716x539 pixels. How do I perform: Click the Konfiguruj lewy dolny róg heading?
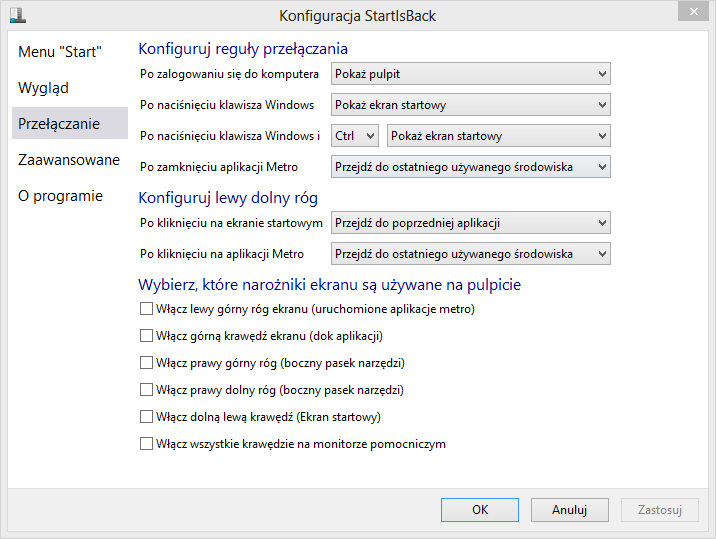228,198
